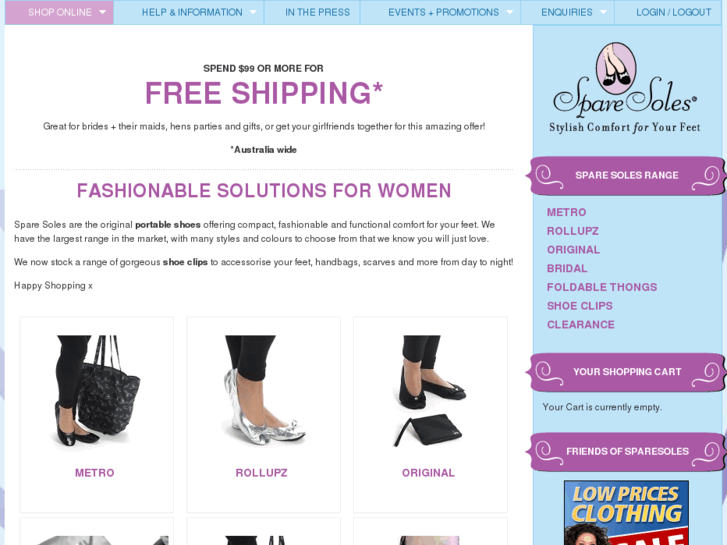
Task: Go to the Bridal range link
Action: pos(567,269)
